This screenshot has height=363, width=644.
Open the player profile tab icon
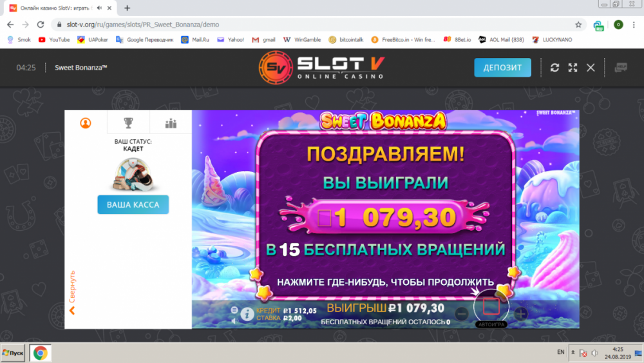[86, 123]
